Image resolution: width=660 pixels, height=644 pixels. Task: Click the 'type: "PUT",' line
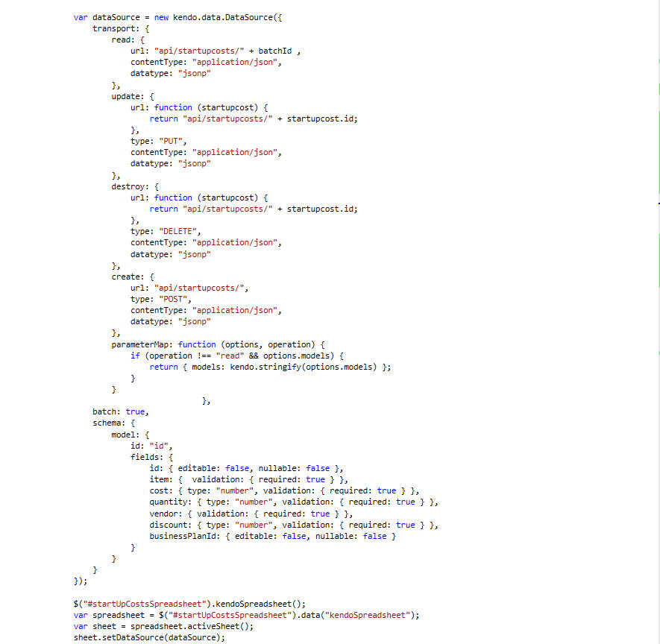pos(158,141)
